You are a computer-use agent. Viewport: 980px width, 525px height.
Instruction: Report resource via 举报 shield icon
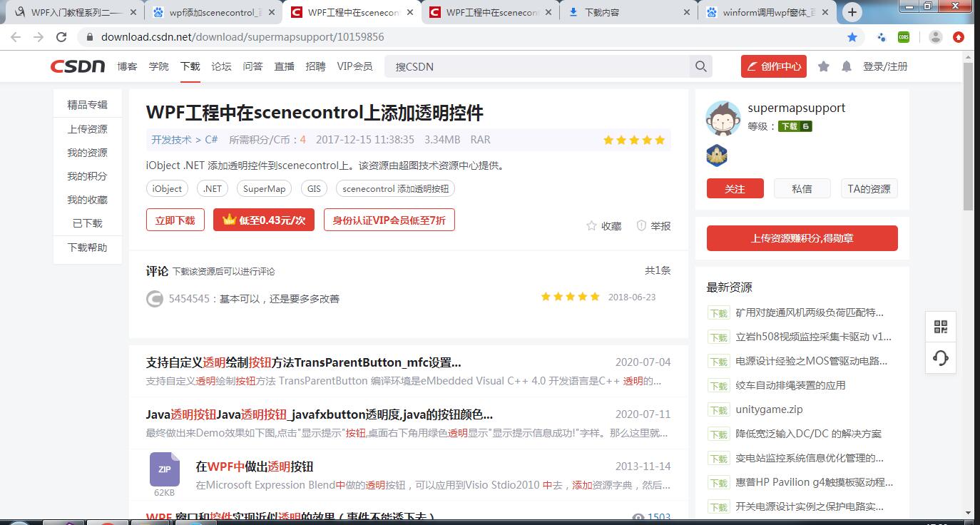[641, 225]
